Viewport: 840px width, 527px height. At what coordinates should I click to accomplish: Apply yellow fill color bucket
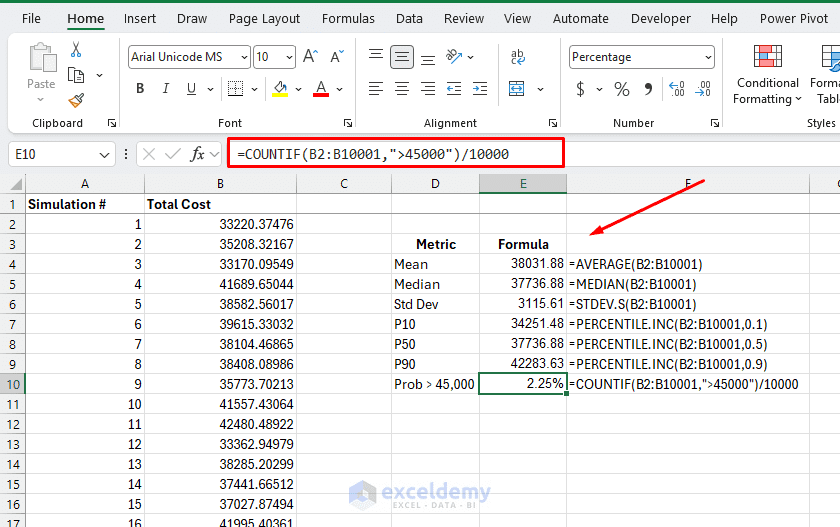coord(280,88)
